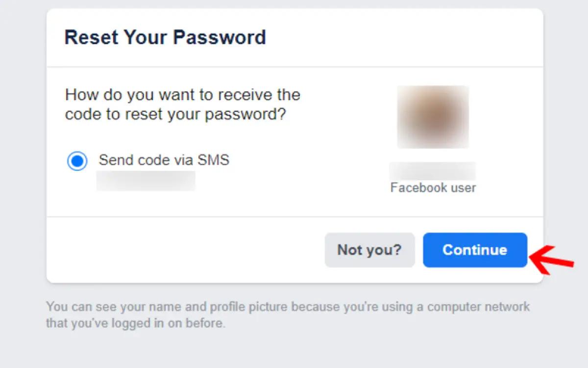Click 'profile picture' in the footer note

(x=248, y=307)
